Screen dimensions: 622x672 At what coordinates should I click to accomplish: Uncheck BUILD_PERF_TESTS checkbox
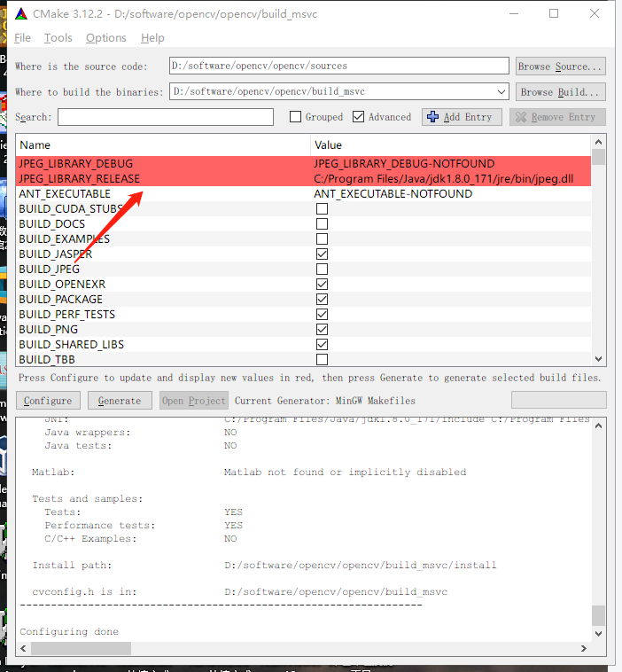323,314
